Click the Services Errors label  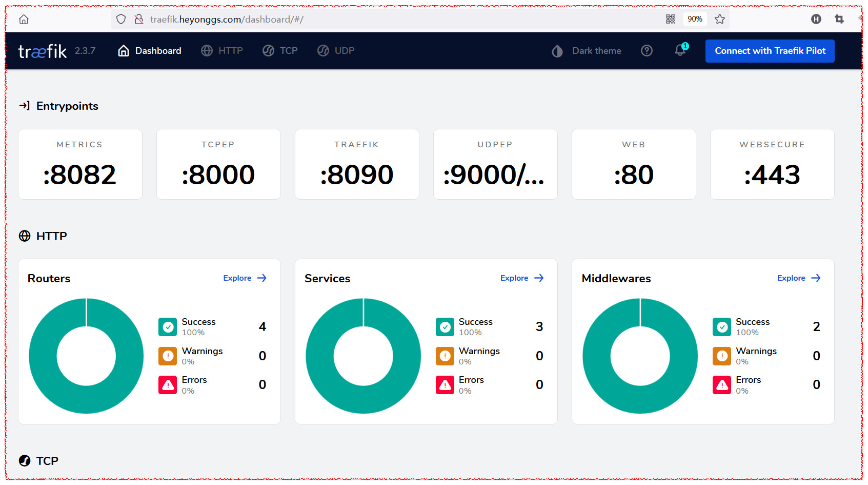click(x=471, y=380)
